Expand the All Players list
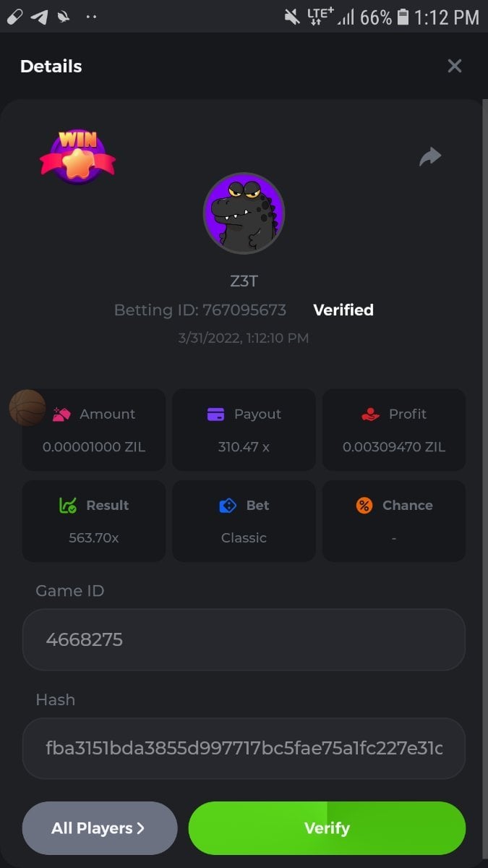Image resolution: width=488 pixels, height=868 pixels. coord(100,828)
